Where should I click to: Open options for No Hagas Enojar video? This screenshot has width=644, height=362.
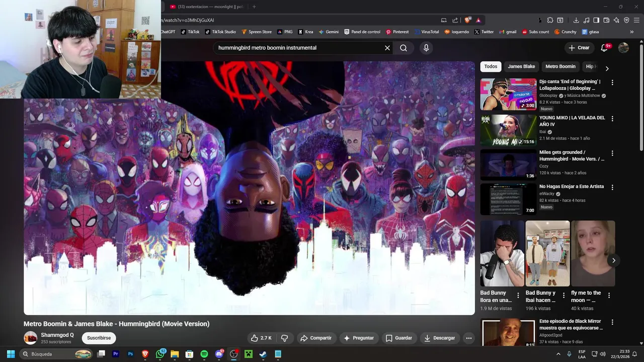pos(612,188)
